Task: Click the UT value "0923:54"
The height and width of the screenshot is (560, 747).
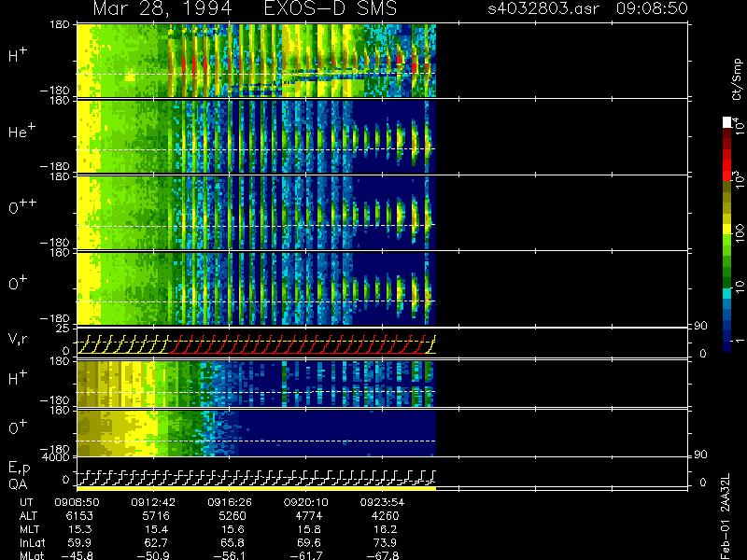Action: tap(382, 502)
